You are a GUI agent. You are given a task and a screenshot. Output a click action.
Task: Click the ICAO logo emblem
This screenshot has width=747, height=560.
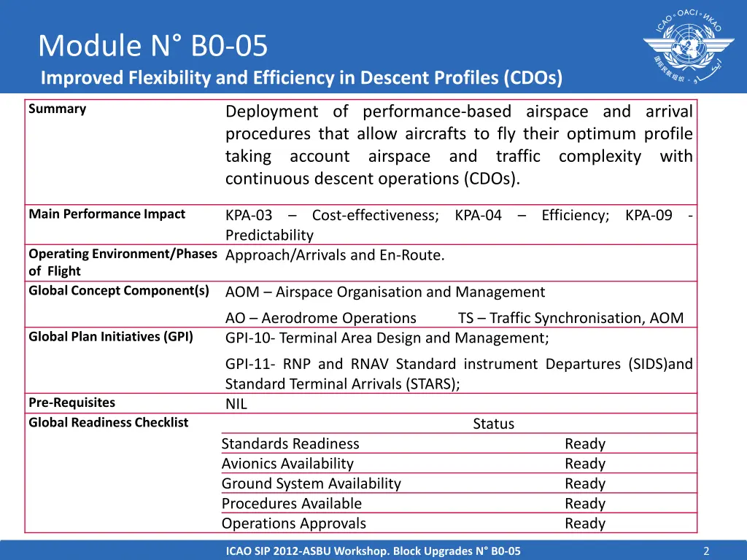click(684, 46)
